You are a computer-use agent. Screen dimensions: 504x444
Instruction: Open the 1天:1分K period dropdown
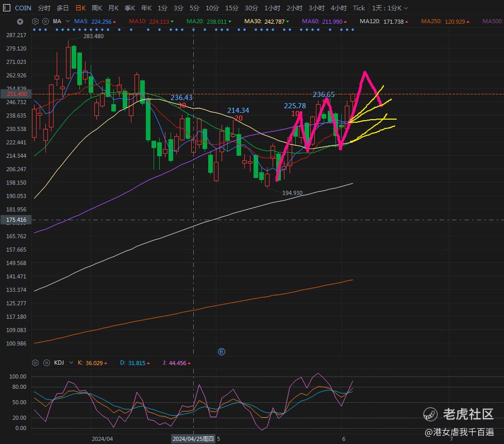[390, 8]
